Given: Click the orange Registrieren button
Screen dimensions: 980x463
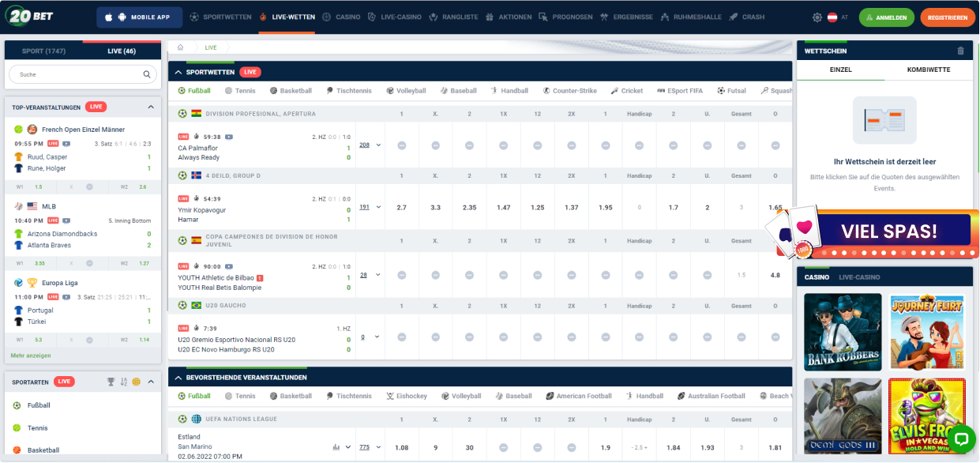Looking at the screenshot, I should coord(947,17).
